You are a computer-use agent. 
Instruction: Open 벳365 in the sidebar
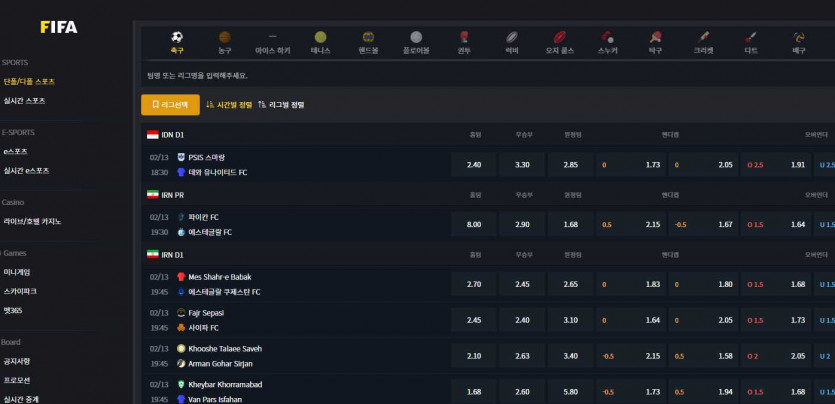pos(12,310)
